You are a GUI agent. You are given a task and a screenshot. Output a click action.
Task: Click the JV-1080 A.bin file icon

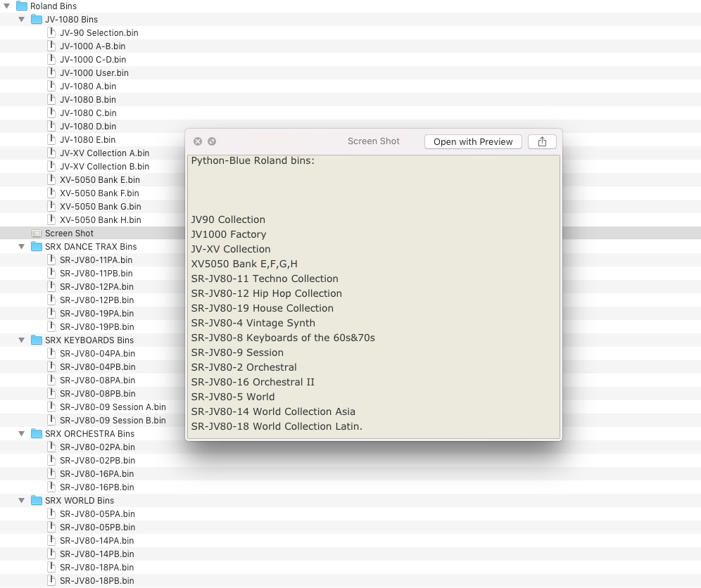tap(51, 87)
